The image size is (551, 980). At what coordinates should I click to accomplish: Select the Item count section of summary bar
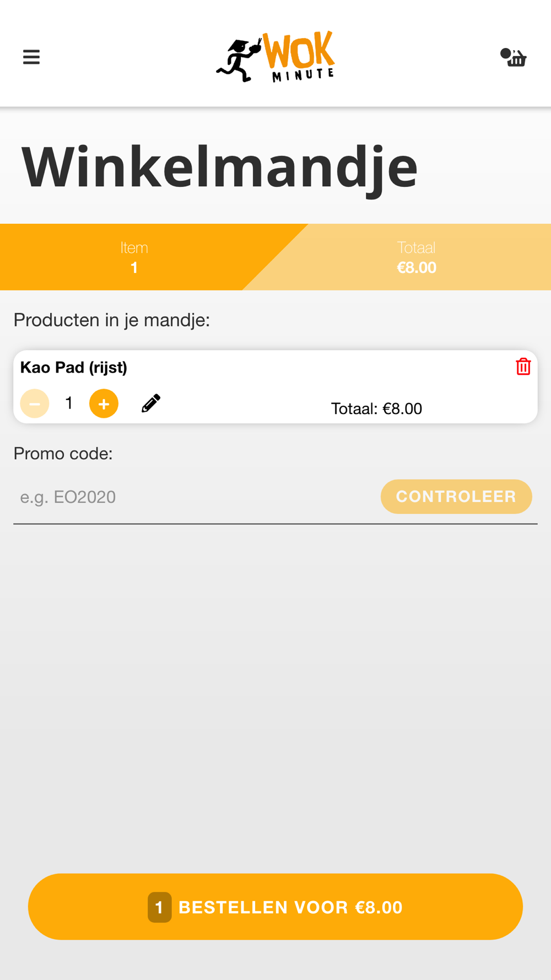(134, 257)
